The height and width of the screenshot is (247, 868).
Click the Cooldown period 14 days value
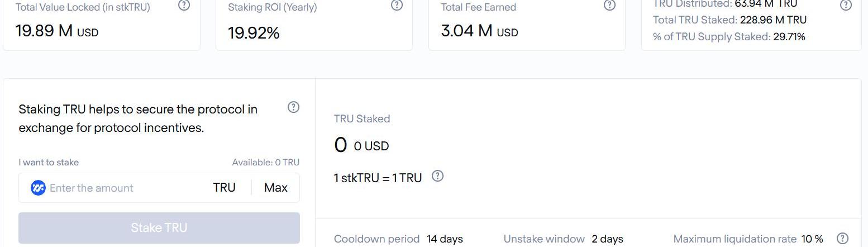[445, 239]
